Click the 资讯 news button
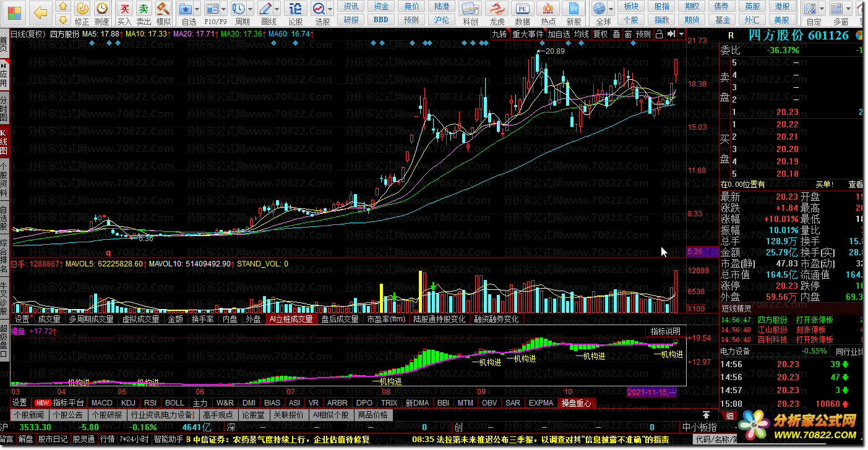This screenshot has width=868, height=450. coord(351,6)
